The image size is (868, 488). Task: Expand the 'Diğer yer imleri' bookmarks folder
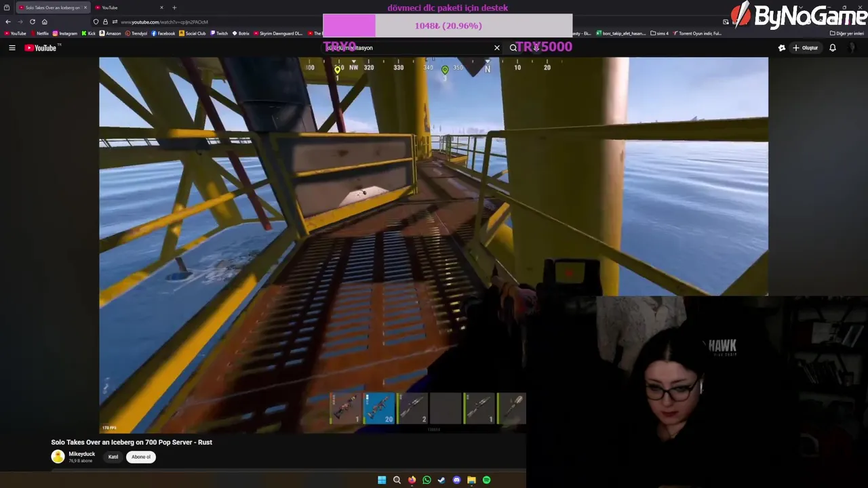point(847,33)
